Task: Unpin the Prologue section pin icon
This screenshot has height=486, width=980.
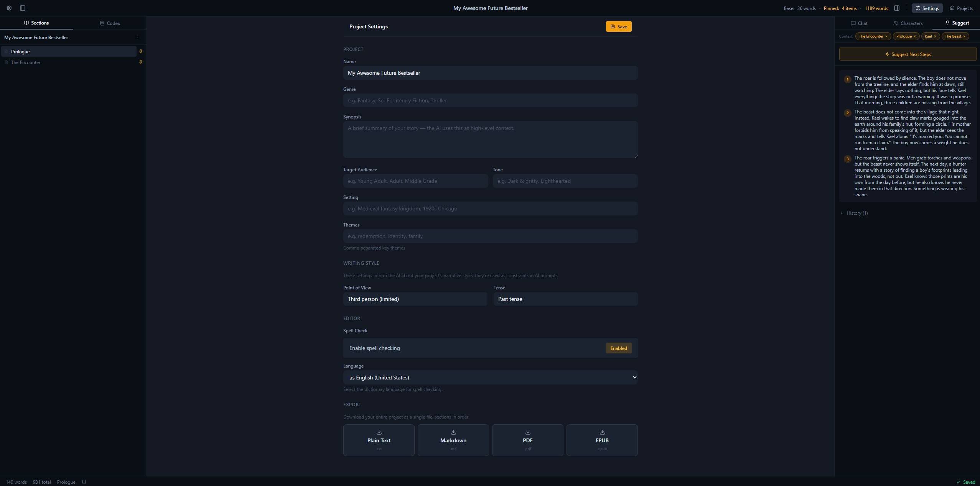Action: pyautogui.click(x=141, y=51)
